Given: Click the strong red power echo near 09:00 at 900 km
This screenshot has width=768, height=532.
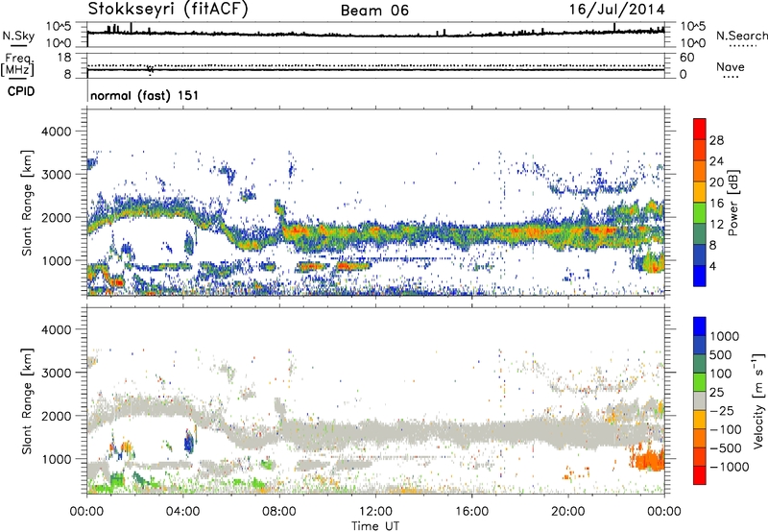Looking at the screenshot, I should [312, 267].
